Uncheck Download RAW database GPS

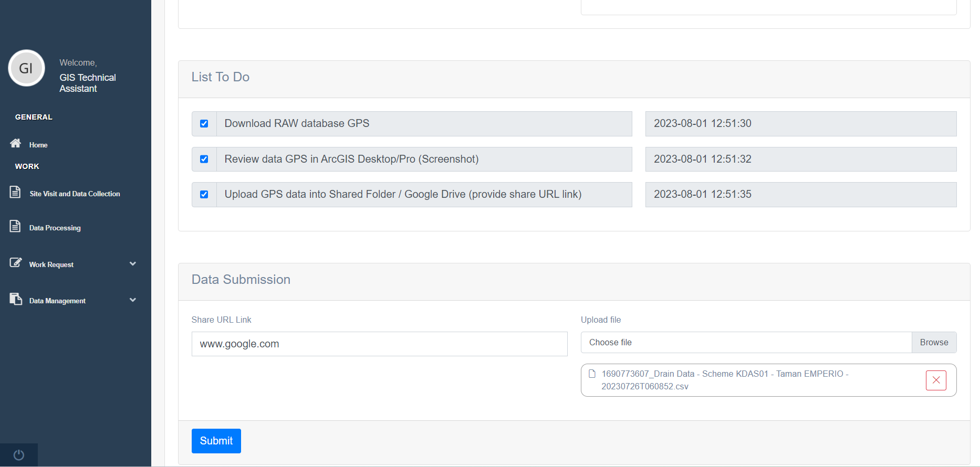tap(204, 124)
